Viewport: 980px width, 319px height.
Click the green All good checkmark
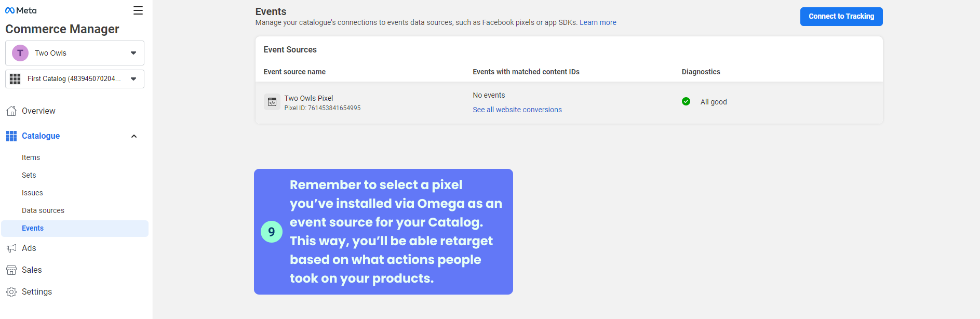[686, 101]
